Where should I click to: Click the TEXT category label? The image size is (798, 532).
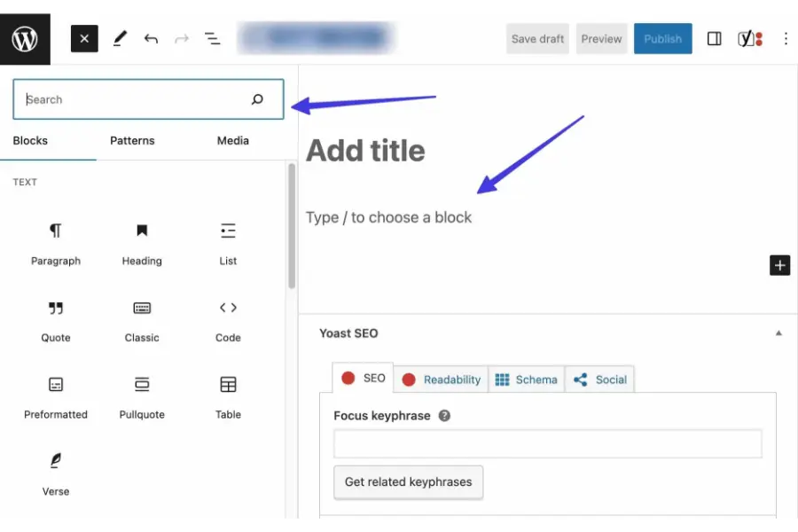point(25,183)
